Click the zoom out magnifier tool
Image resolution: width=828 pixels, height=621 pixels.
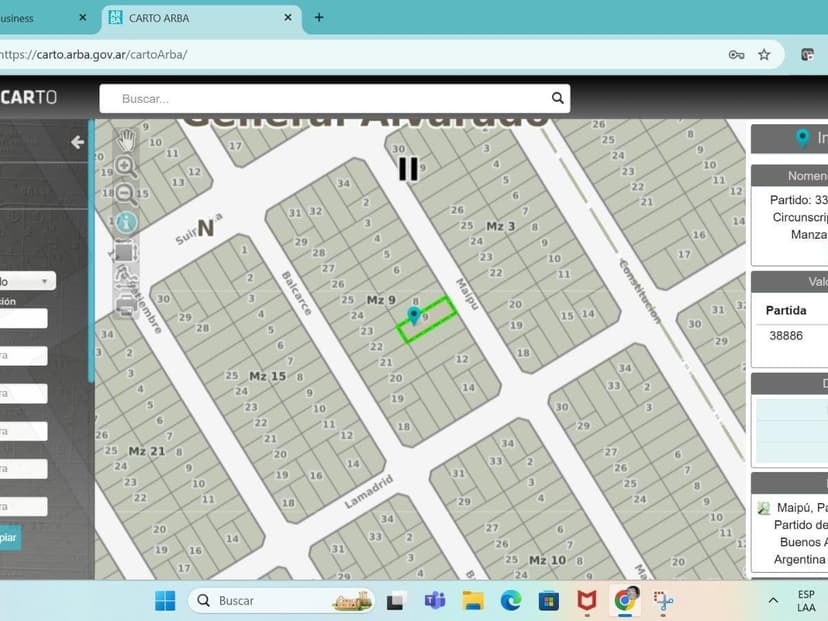125,194
